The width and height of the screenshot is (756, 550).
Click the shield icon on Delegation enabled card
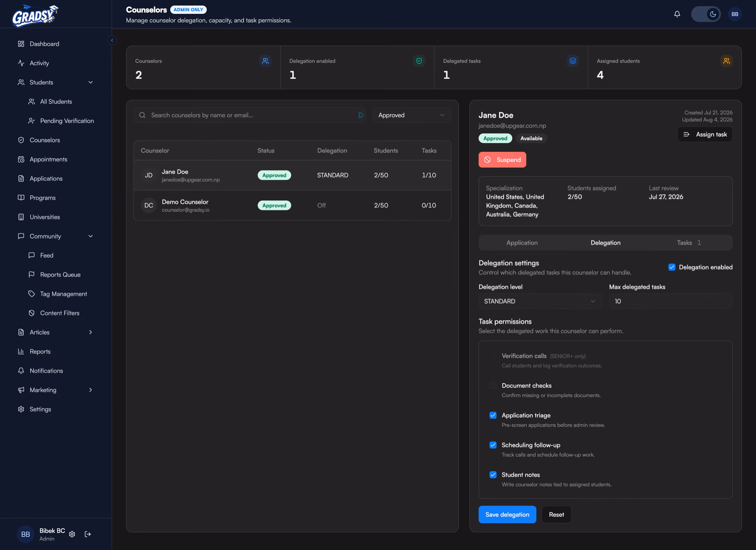click(419, 61)
